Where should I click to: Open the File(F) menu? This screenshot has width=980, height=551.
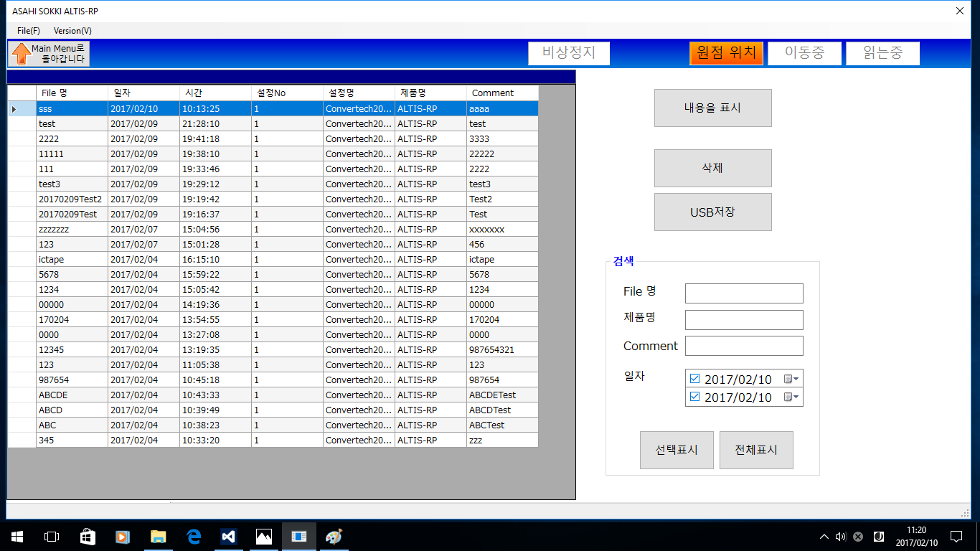(29, 31)
